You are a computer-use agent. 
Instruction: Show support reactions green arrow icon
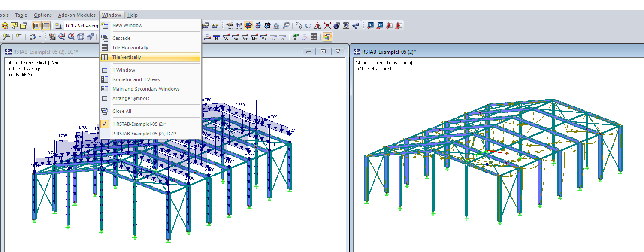(296, 37)
